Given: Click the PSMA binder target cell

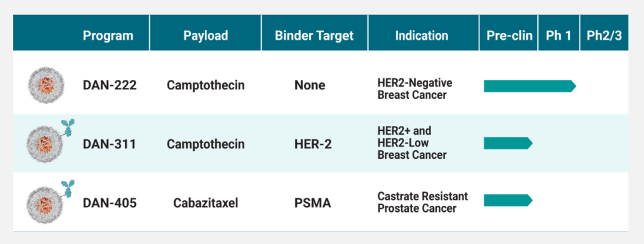Looking at the screenshot, I should point(312,203).
